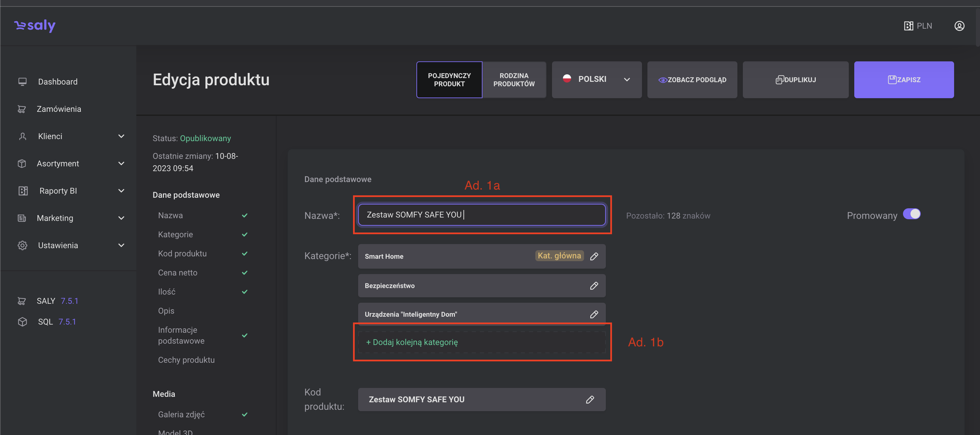
Task: Edit the Bezpieczeństwo category pencil icon
Action: [x=594, y=286]
